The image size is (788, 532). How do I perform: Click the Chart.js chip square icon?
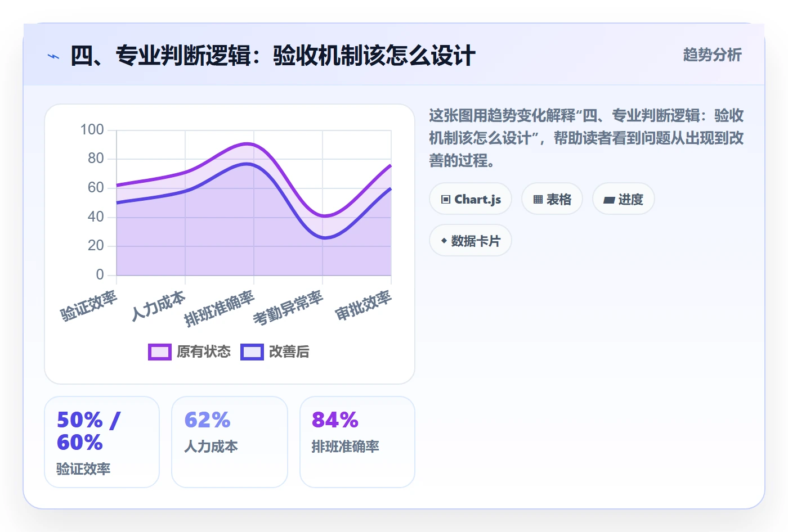(446, 200)
